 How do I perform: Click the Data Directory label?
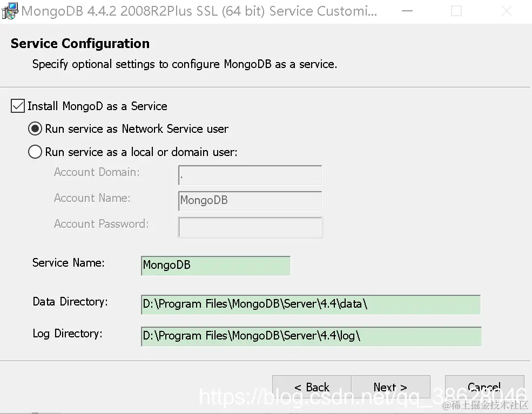[70, 302]
